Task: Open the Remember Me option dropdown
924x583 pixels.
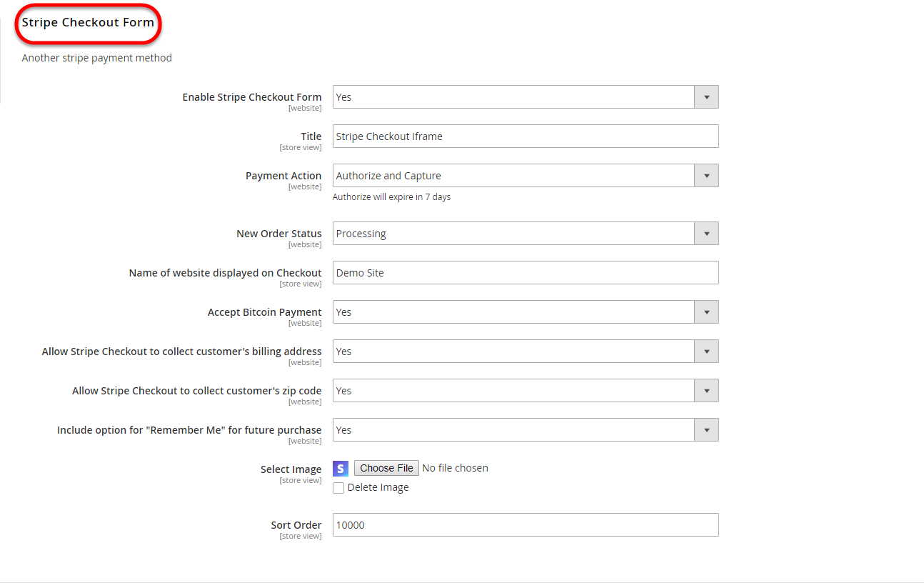Action: (525, 430)
